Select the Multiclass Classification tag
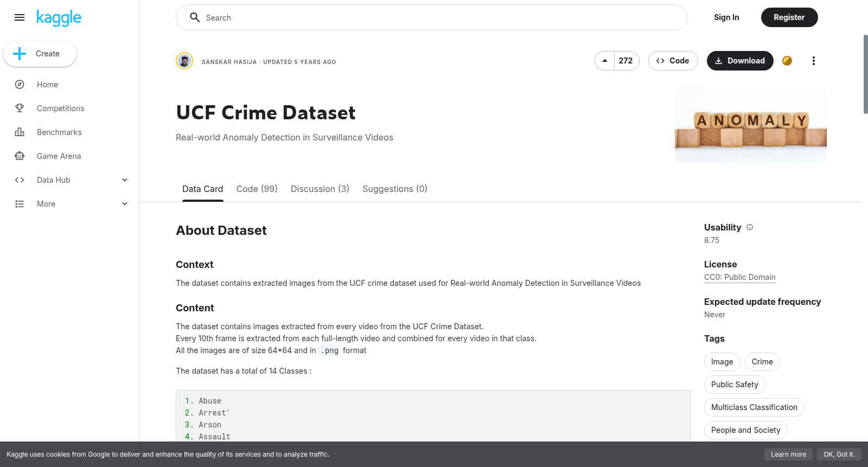This screenshot has width=868, height=467. point(754,407)
